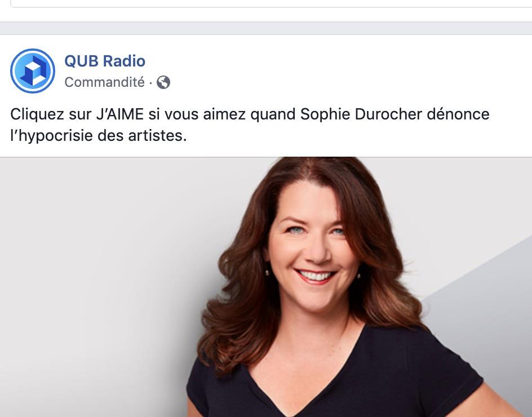Click the dot between Commandité and globe

click(150, 82)
